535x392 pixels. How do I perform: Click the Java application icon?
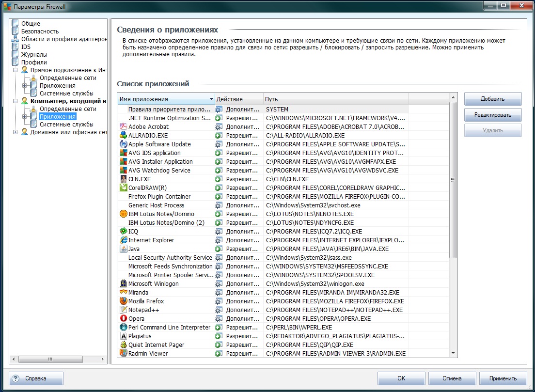click(x=123, y=249)
